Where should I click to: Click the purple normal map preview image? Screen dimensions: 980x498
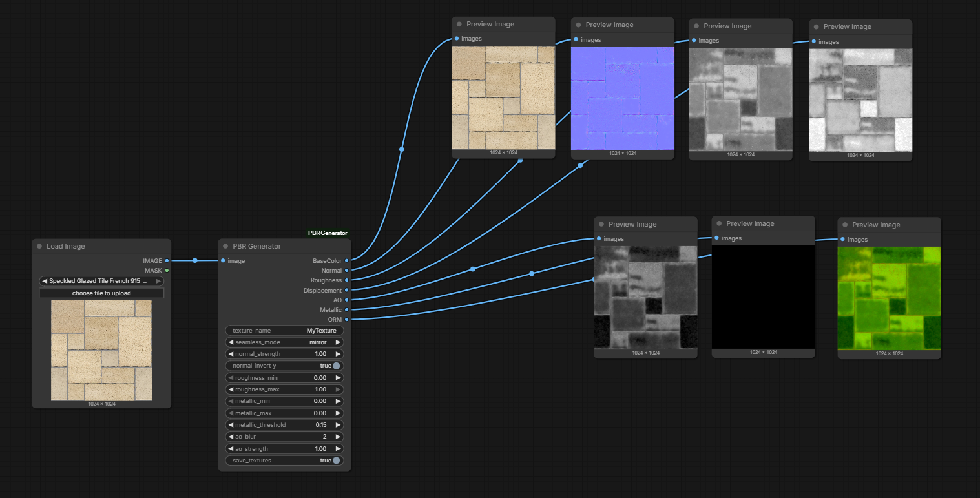(x=623, y=98)
